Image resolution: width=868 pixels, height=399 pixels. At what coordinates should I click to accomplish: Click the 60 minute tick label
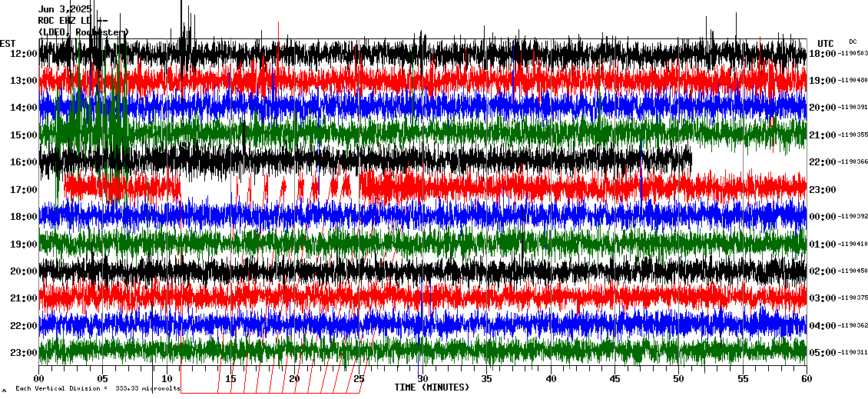806,378
